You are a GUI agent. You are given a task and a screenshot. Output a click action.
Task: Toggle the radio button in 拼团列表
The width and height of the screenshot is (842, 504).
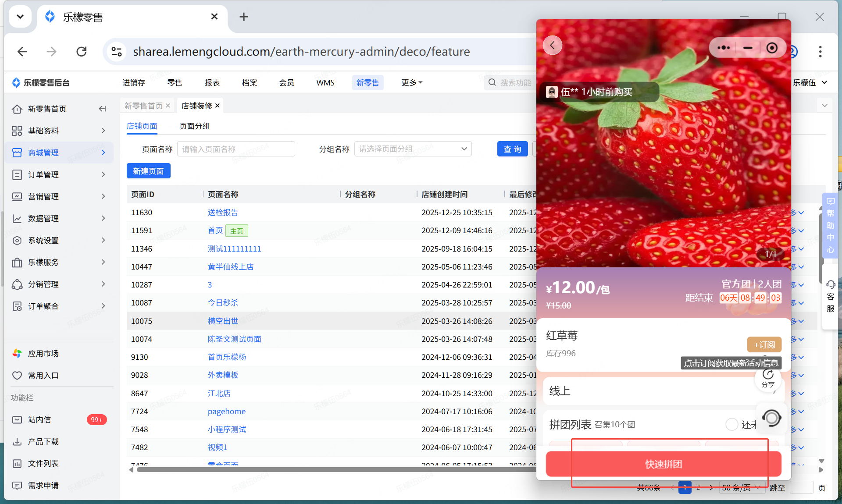(x=731, y=424)
